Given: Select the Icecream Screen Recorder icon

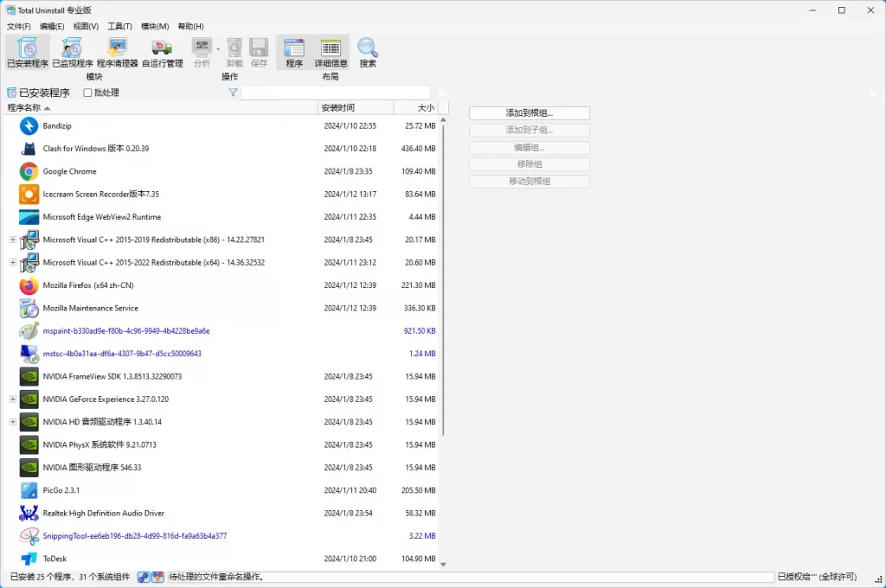Looking at the screenshot, I should coord(29,195).
